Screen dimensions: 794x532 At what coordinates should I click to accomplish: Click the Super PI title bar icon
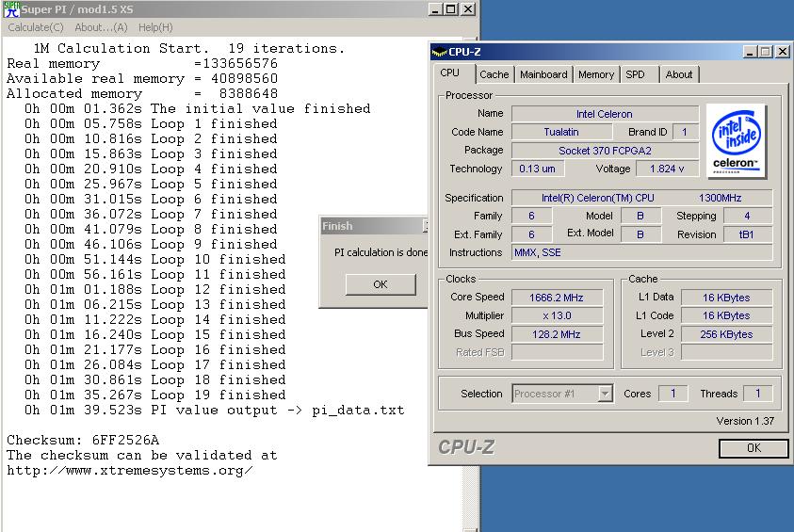[x=11, y=9]
